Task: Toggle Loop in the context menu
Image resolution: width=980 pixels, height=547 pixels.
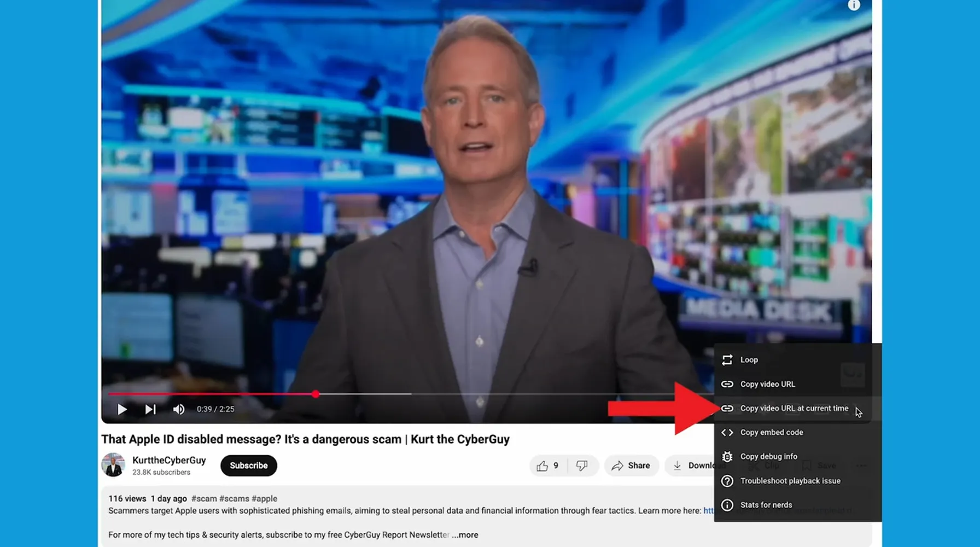Action: pyautogui.click(x=749, y=360)
